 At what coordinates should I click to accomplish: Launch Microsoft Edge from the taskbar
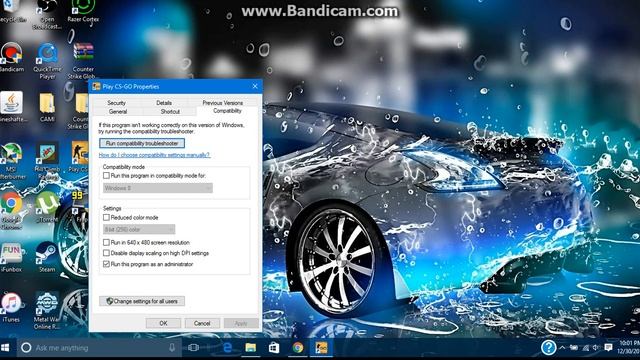pos(227,348)
